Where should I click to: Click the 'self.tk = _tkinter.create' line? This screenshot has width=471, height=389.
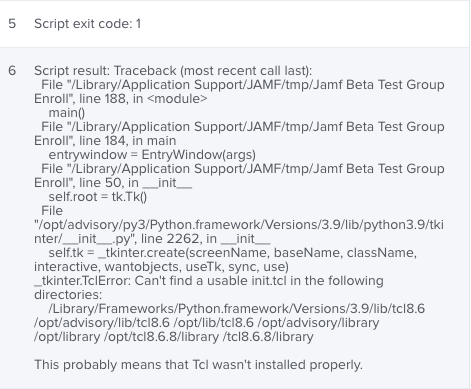point(233,253)
